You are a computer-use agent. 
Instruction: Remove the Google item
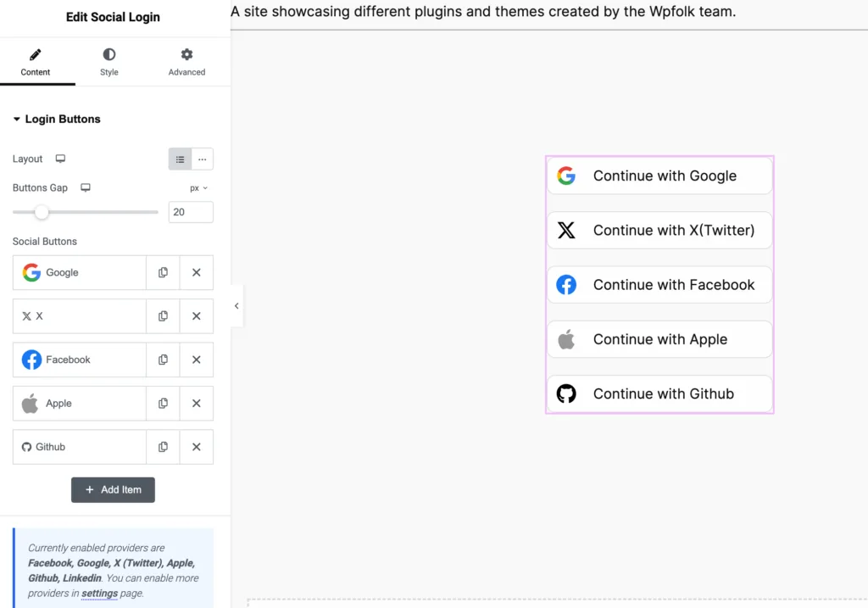tap(196, 272)
